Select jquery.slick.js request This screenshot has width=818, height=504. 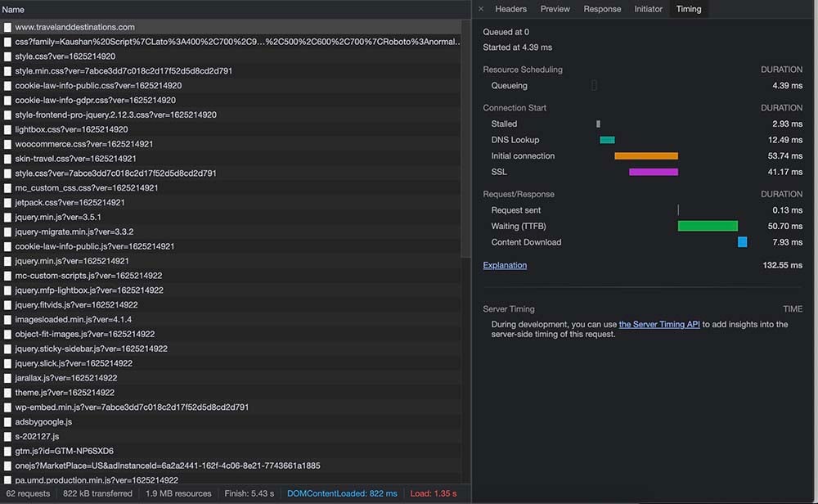click(231, 363)
